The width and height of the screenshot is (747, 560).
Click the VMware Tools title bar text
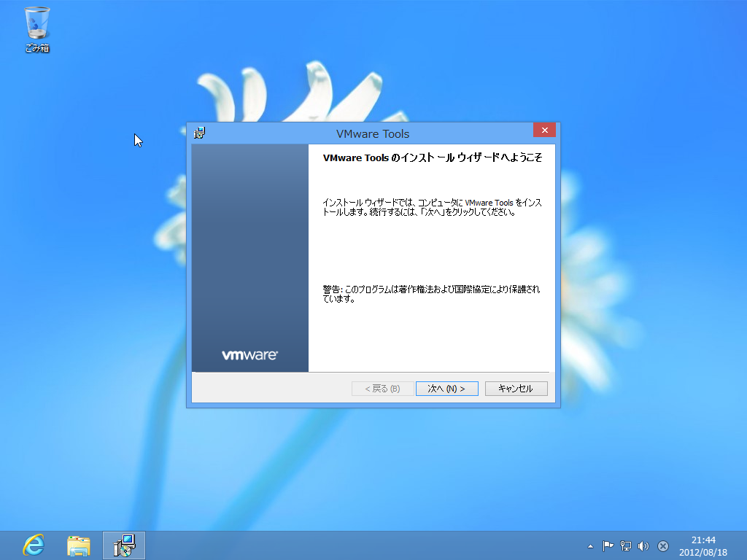(373, 134)
